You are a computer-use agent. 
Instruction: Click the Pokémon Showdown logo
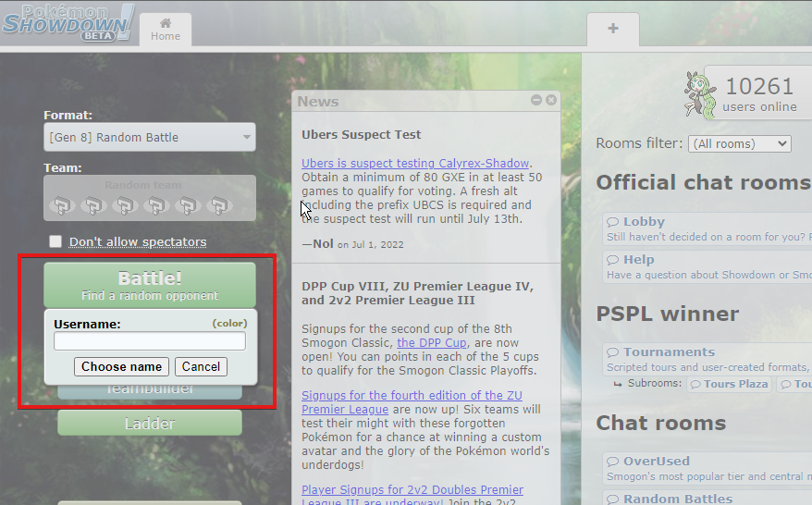click(x=68, y=23)
